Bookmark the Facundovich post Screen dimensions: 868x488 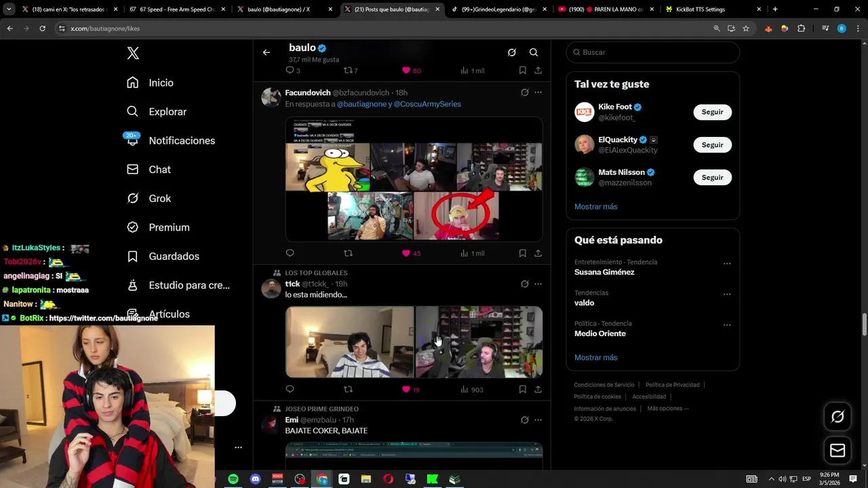tap(522, 253)
